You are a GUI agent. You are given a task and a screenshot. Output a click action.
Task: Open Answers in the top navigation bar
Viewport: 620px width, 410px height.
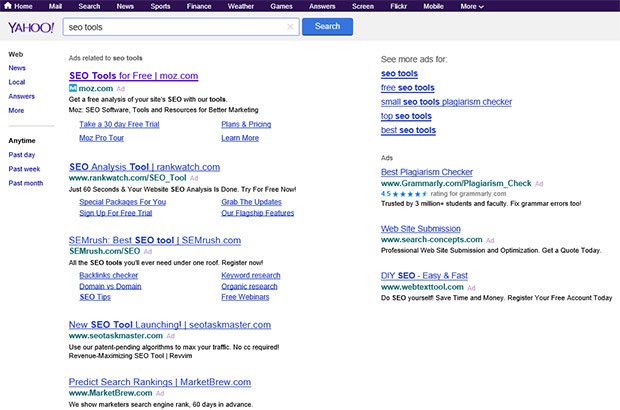[x=322, y=6]
